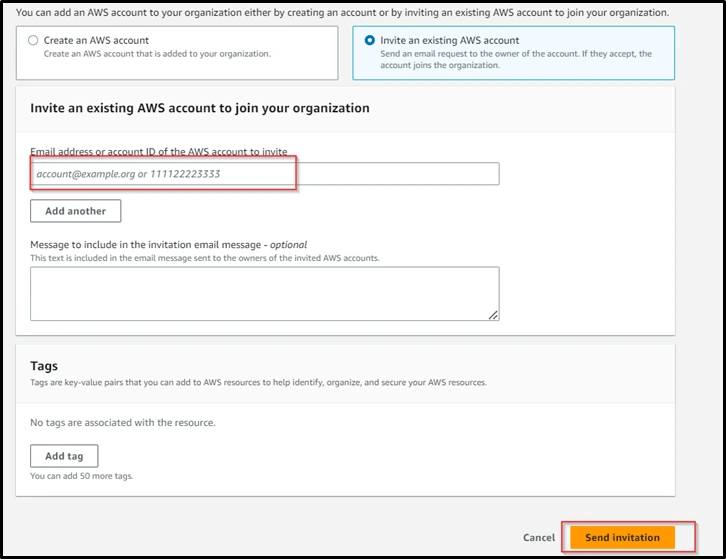The height and width of the screenshot is (559, 726).
Task: Click 'Create an AWS account that is added' description
Action: point(157,54)
